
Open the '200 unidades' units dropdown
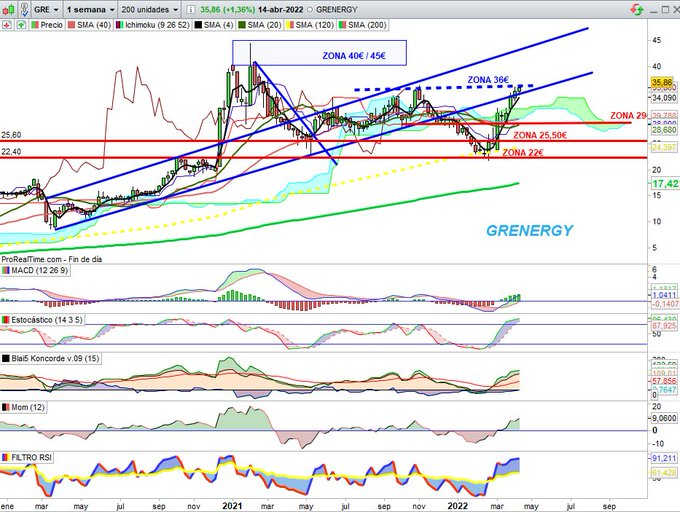coord(150,9)
